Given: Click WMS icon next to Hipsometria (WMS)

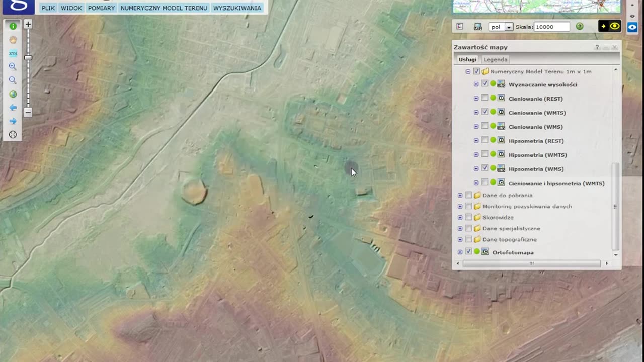Looking at the screenshot, I should pyautogui.click(x=501, y=168).
